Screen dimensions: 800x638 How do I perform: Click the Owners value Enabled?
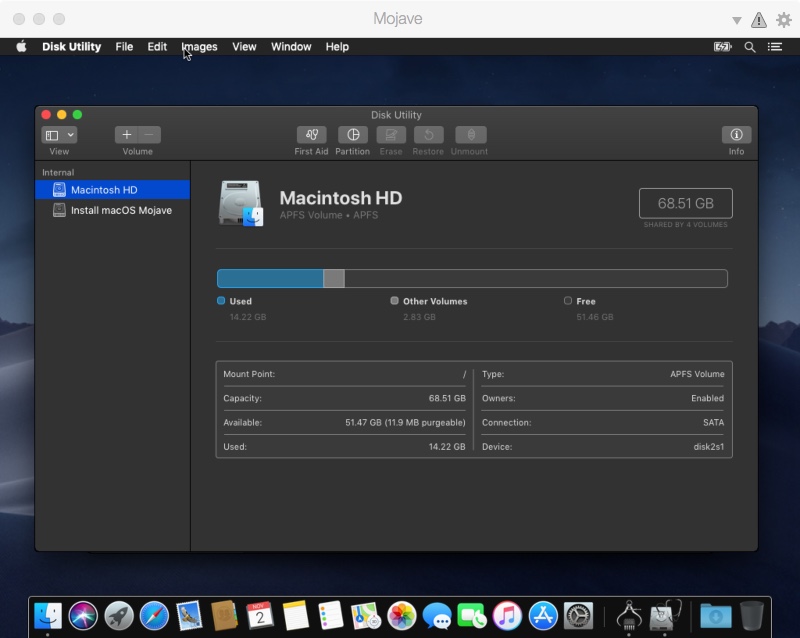[707, 398]
